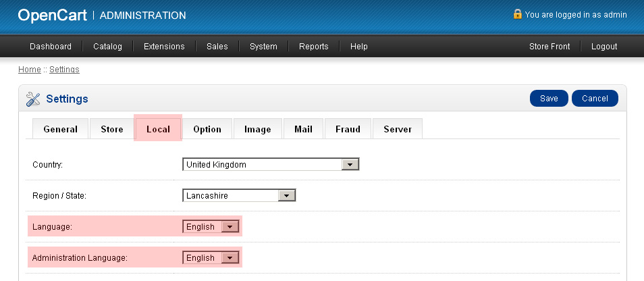Open the Extensions menu

pos(164,47)
